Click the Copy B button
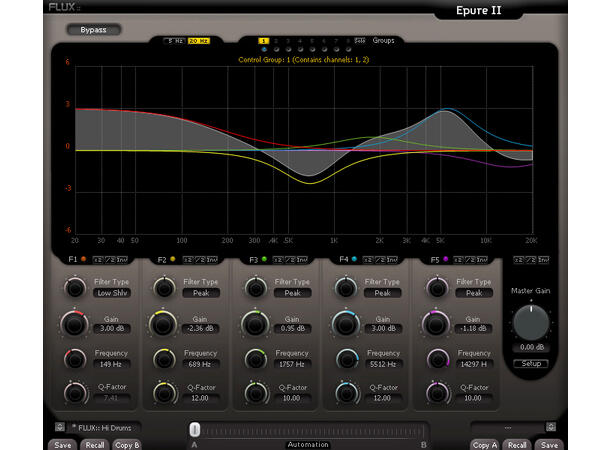 point(127,445)
